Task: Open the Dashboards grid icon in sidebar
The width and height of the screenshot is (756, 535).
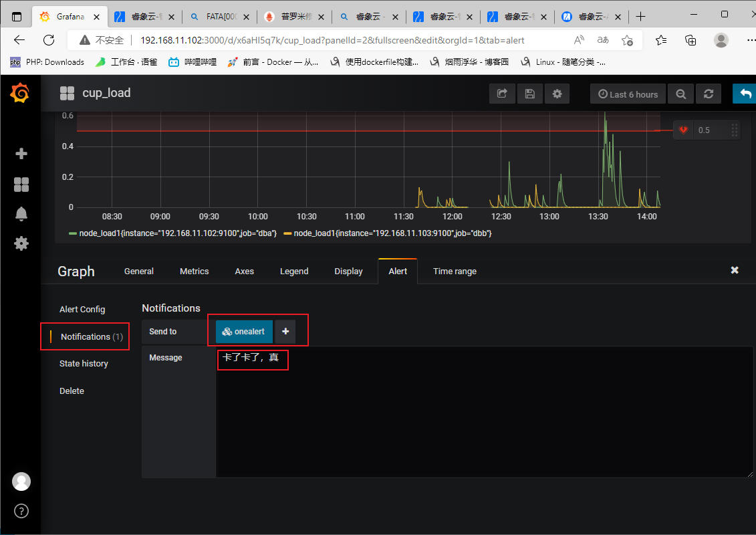Action: pos(21,185)
